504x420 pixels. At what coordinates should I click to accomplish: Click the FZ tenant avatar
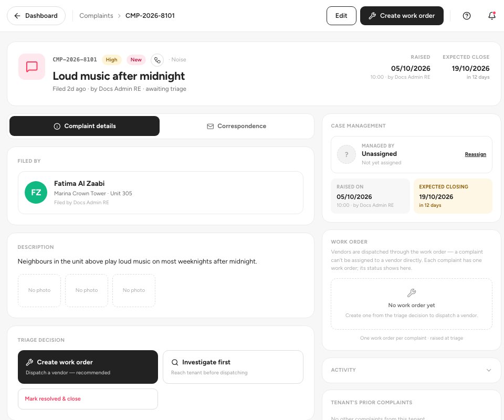pos(36,193)
